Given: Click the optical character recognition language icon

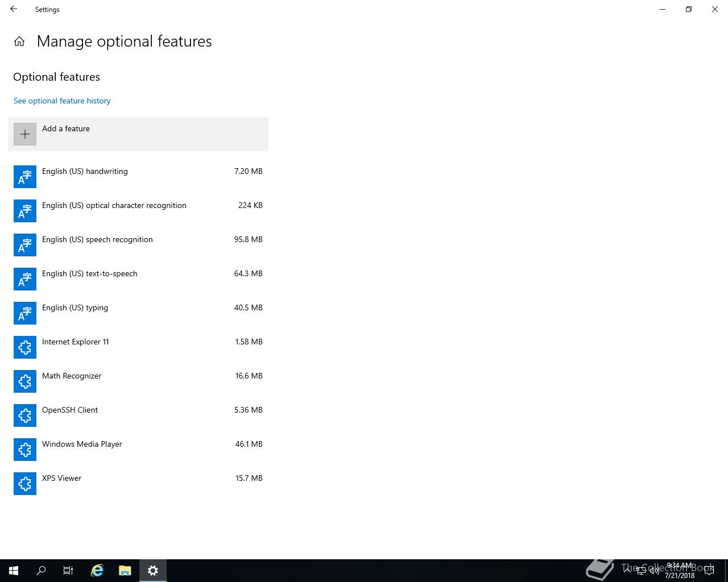Looking at the screenshot, I should tap(25, 211).
